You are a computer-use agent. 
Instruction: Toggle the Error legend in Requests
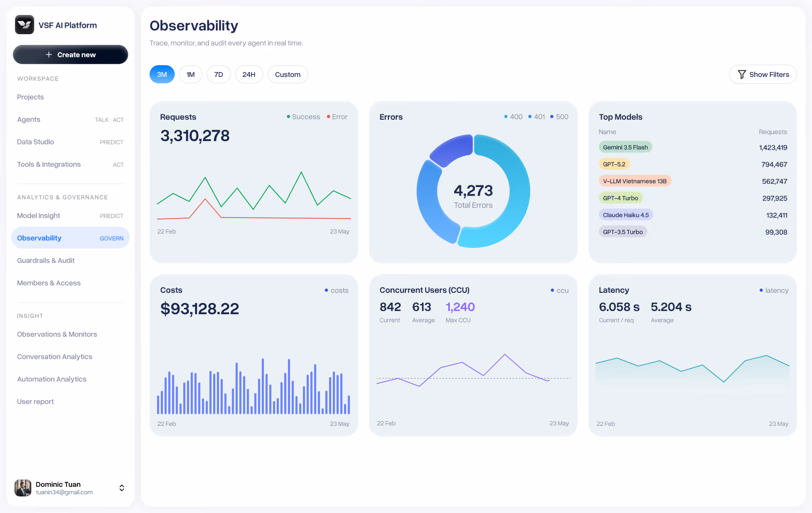coord(337,116)
